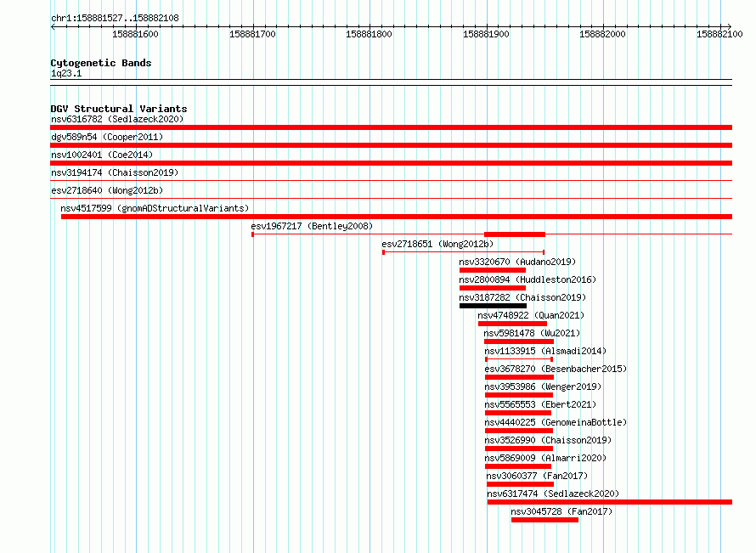
Task: Click nsv3045728 (Fan2017) label
Action: (x=561, y=511)
